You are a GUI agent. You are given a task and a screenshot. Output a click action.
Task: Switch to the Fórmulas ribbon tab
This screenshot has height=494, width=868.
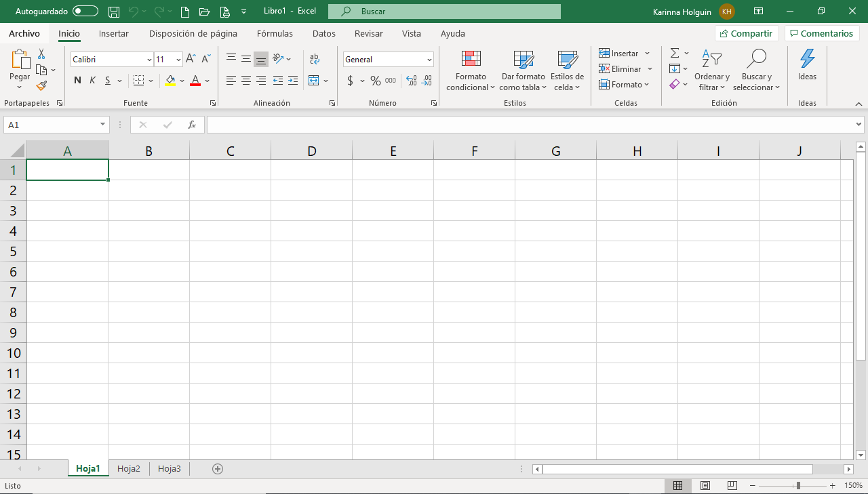[x=275, y=33]
